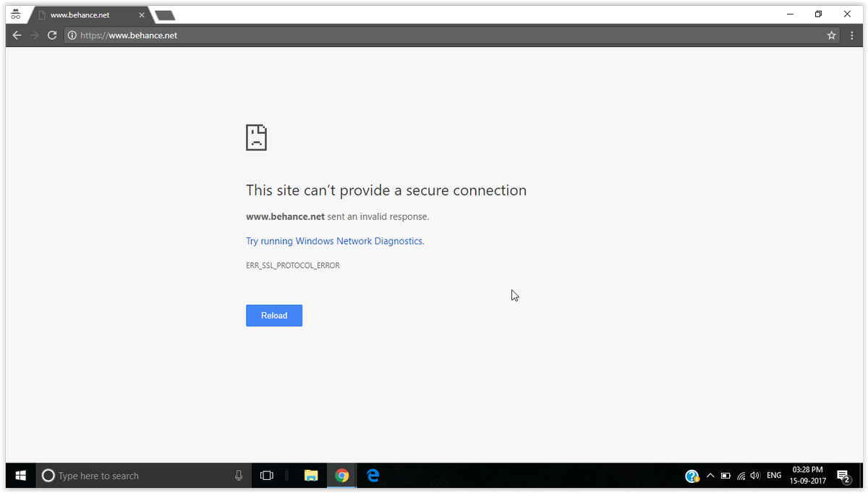Close the www.behance.net tab
The width and height of the screenshot is (868, 493).
coord(140,15)
